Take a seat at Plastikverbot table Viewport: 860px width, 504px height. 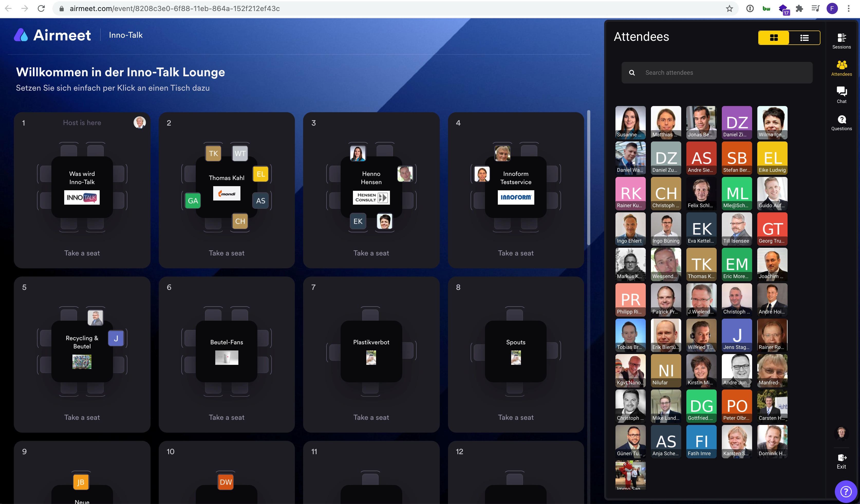click(371, 417)
